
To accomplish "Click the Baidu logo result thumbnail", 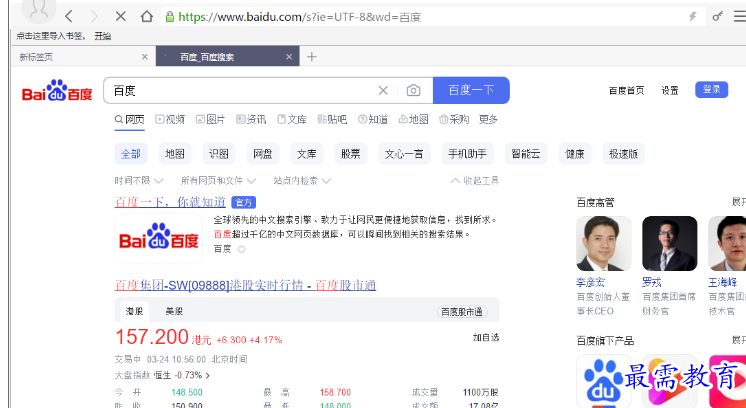I will [158, 239].
